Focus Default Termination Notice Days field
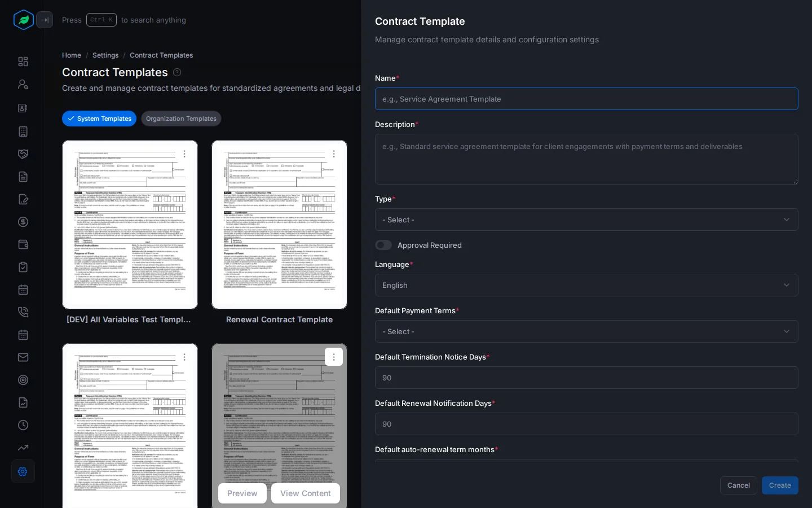812x508 pixels. (586, 378)
